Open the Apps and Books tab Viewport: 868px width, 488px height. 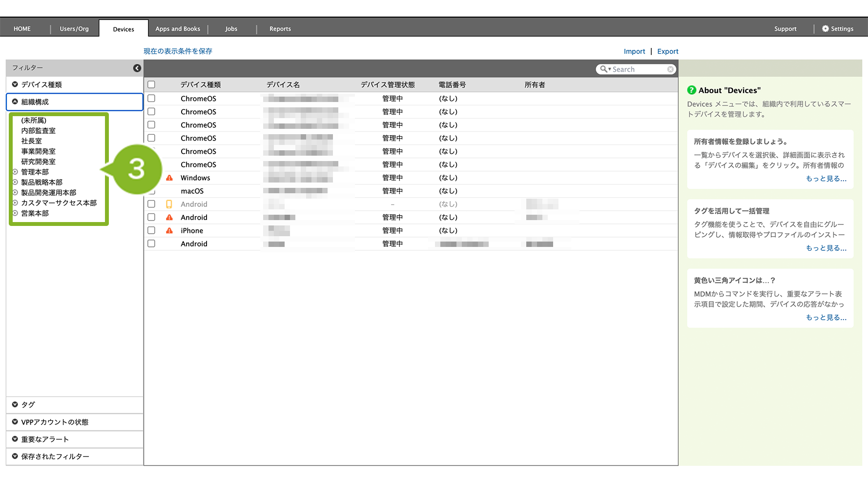point(178,29)
